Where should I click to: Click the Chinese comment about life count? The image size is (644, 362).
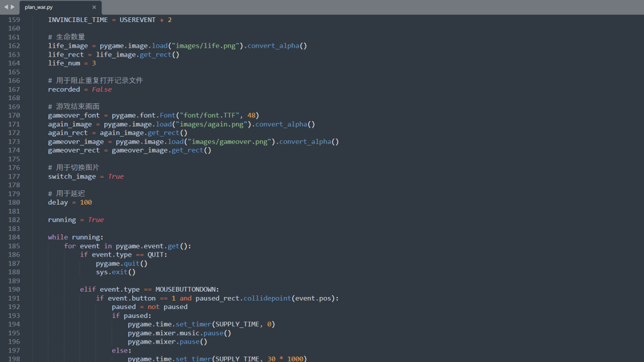[66, 36]
